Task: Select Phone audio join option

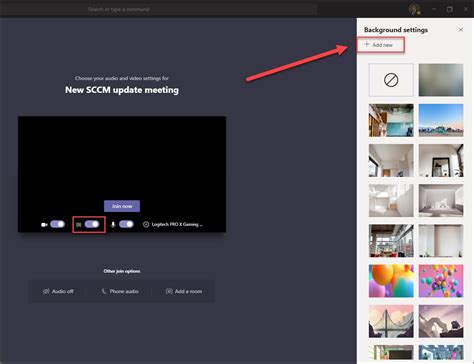Action: click(120, 291)
